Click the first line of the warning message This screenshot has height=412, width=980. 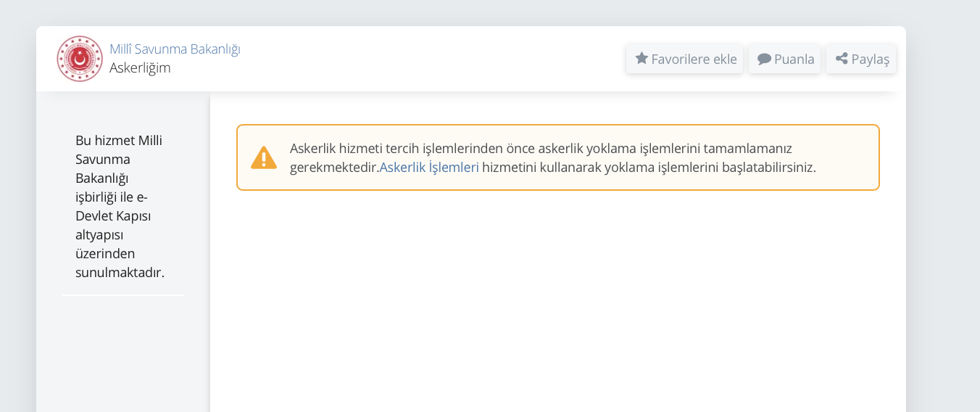pyautogui.click(x=541, y=148)
